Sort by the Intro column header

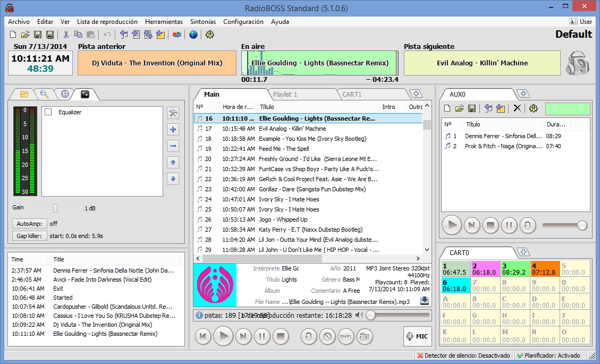392,107
